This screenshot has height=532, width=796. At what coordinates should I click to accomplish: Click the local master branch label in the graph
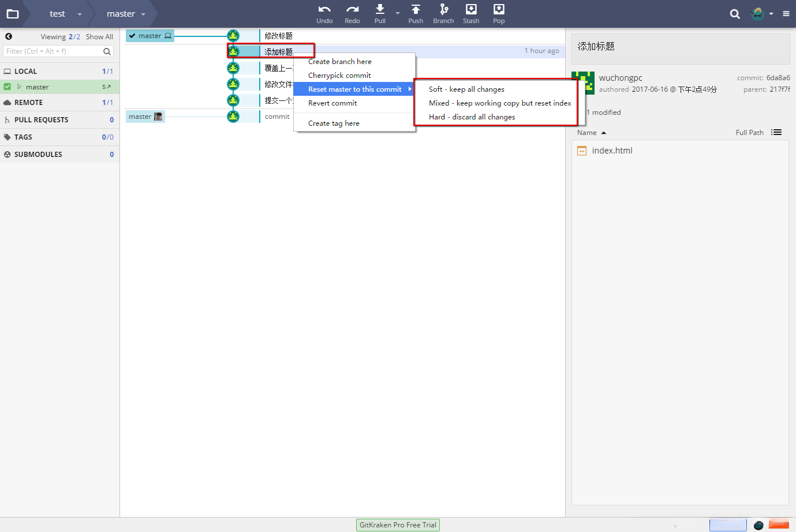tap(150, 36)
